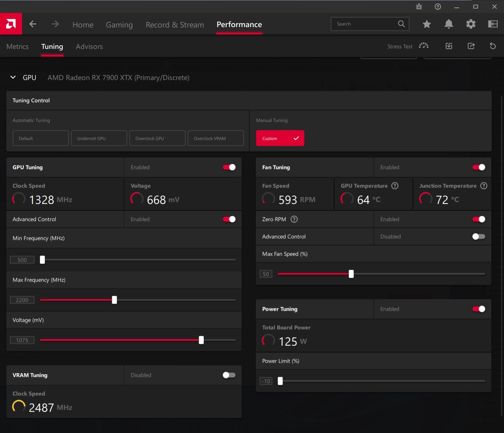
Task: Open Junction Temperature help icon
Action: click(484, 186)
